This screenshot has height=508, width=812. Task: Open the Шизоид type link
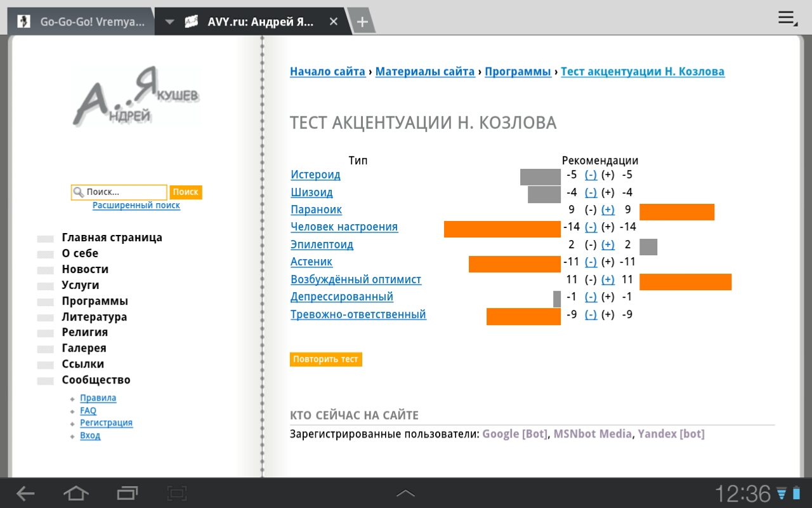pyautogui.click(x=311, y=192)
